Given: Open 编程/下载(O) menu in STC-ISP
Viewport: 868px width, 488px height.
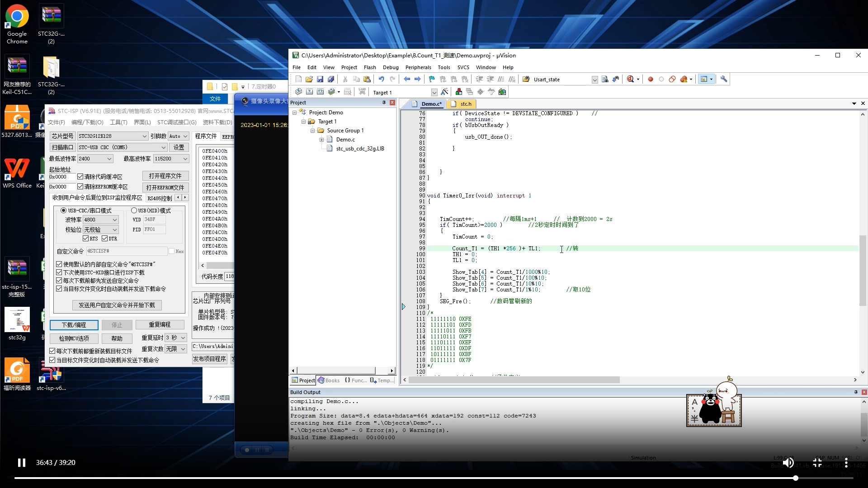Looking at the screenshot, I should click(87, 122).
